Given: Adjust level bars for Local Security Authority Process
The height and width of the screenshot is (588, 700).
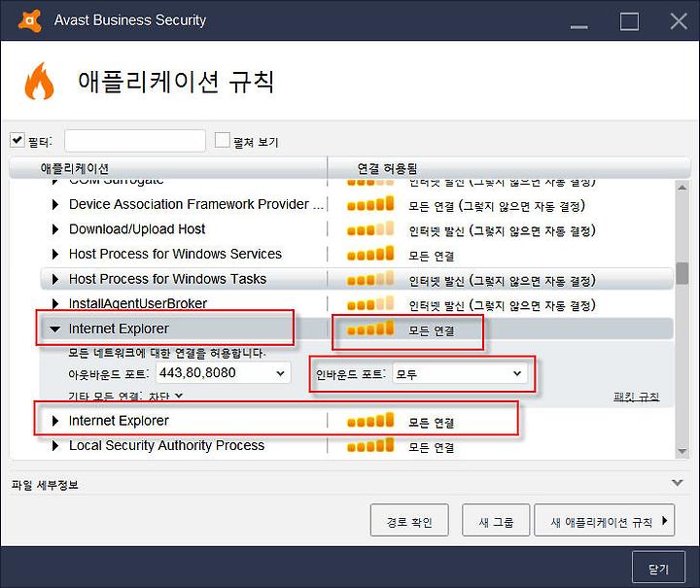Looking at the screenshot, I should tap(370, 445).
